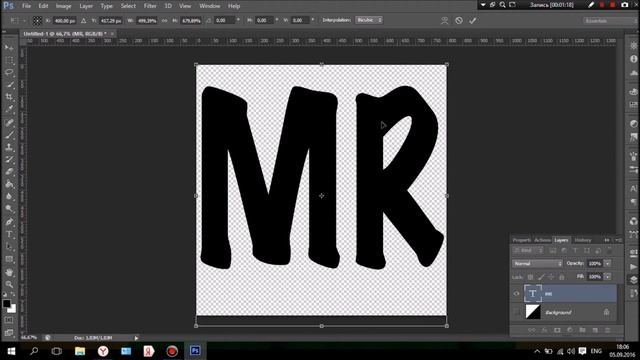Toggle lock image pixels brush icon

tap(541, 277)
